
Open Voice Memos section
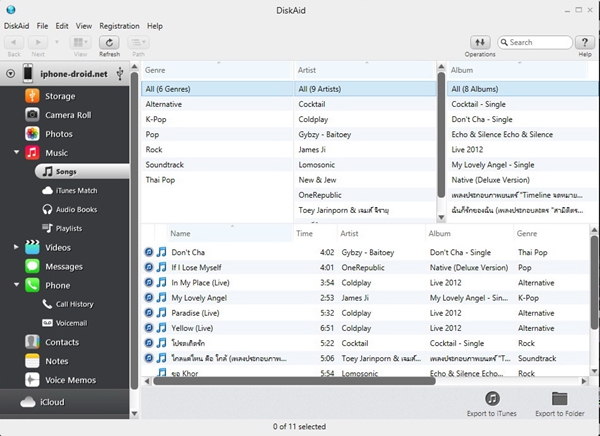tap(60, 380)
